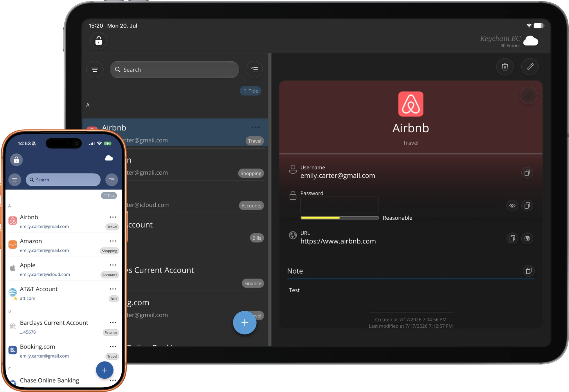Tap the Finance tag on iPhone Barclays row
Screen dimensions: 569x392
point(111,333)
